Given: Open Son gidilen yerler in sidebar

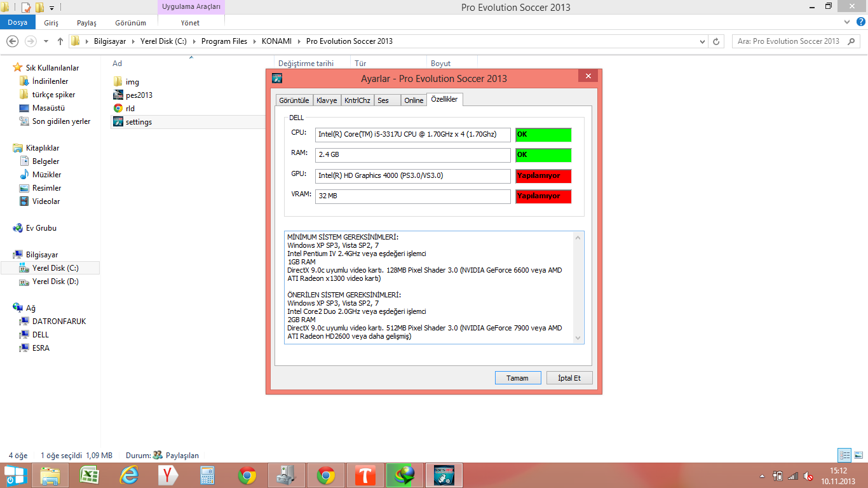Looking at the screenshot, I should 61,121.
